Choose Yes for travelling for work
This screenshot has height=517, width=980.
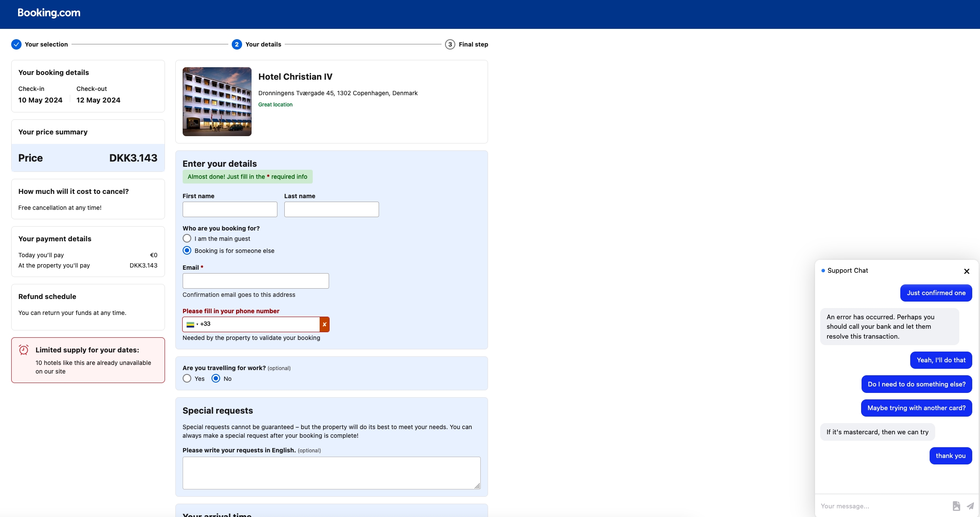187,378
